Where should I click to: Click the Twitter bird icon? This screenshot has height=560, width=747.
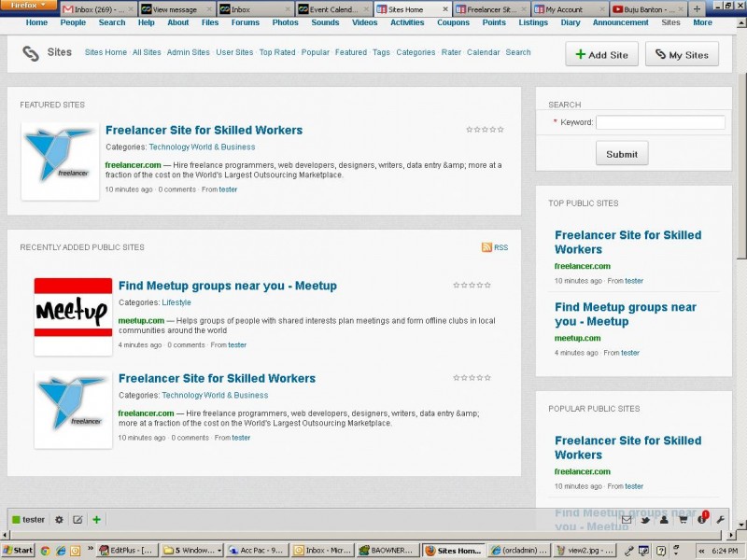(x=645, y=520)
